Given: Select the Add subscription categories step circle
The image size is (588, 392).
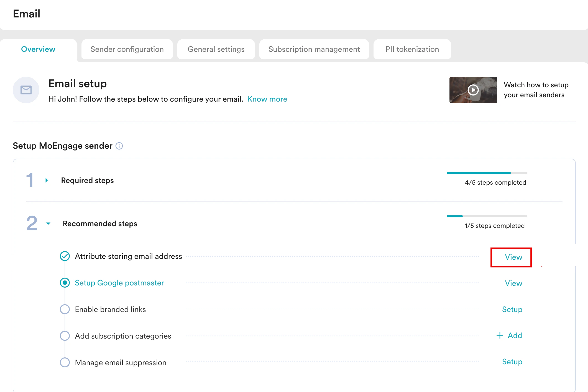Looking at the screenshot, I should (x=65, y=336).
